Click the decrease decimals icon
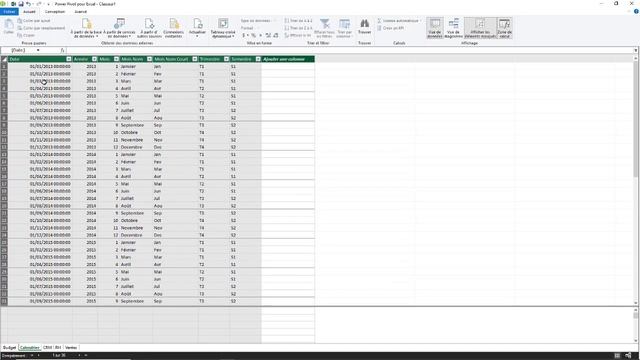 coord(276,36)
